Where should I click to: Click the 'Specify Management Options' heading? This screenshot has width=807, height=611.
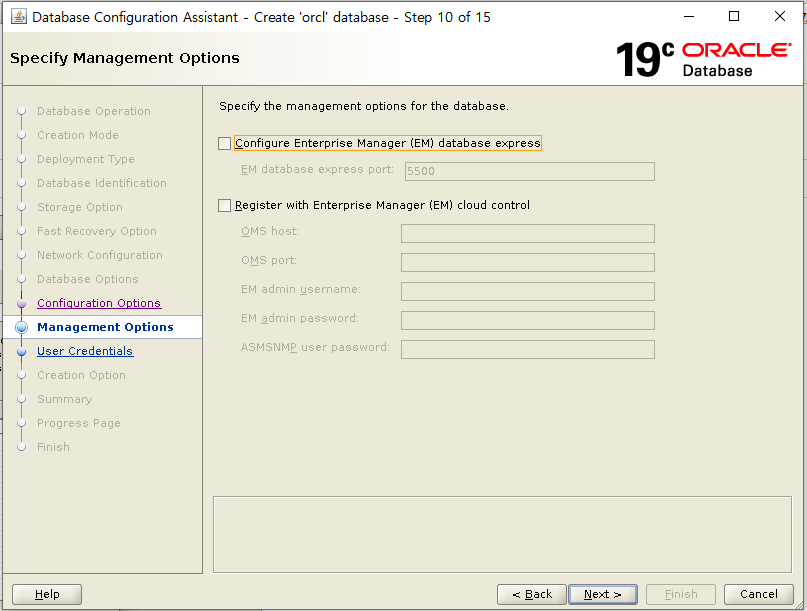click(x=125, y=58)
